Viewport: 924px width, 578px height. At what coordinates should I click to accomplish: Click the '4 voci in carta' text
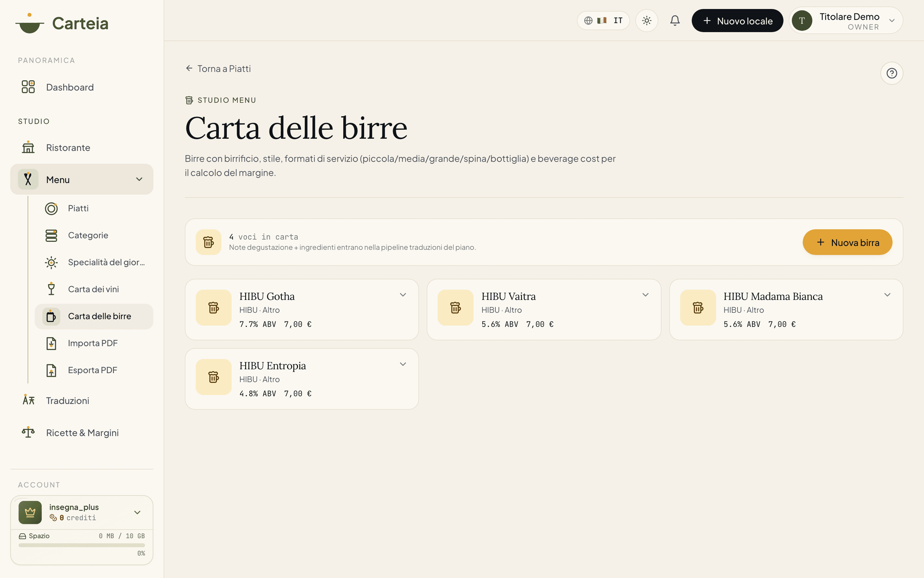[263, 237]
